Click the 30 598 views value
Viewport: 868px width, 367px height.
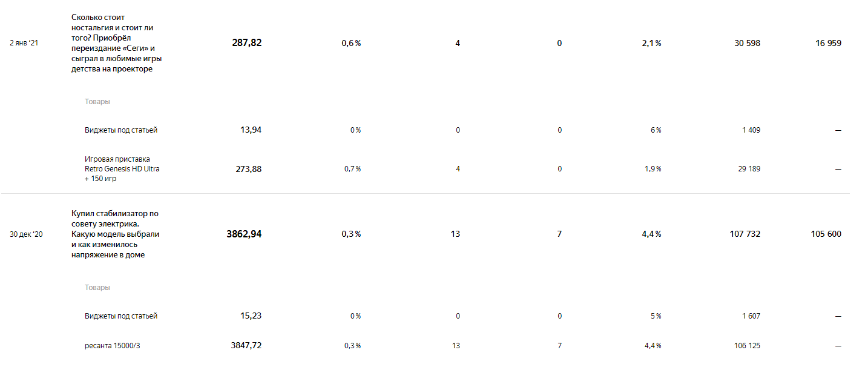(746, 43)
